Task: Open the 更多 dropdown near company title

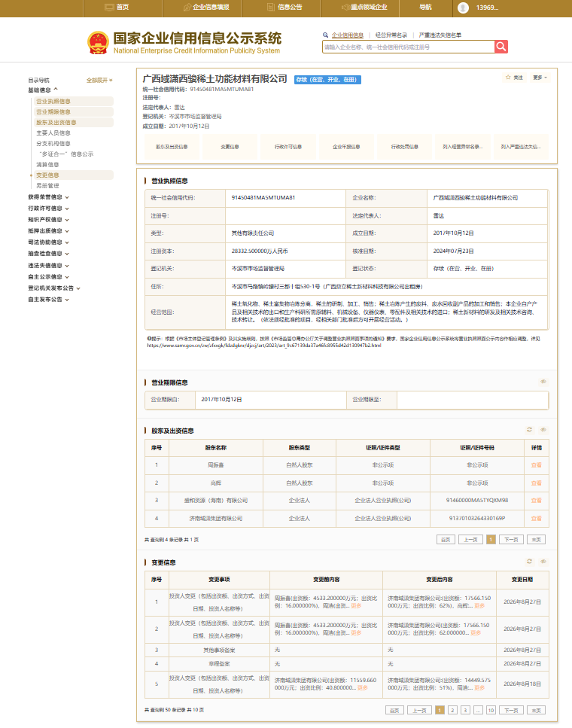Action: [540, 78]
